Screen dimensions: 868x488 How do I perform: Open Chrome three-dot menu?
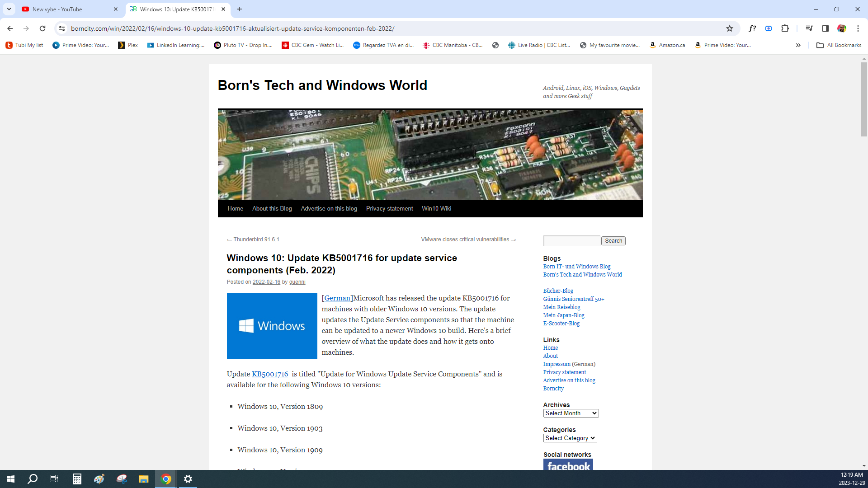(x=858, y=28)
